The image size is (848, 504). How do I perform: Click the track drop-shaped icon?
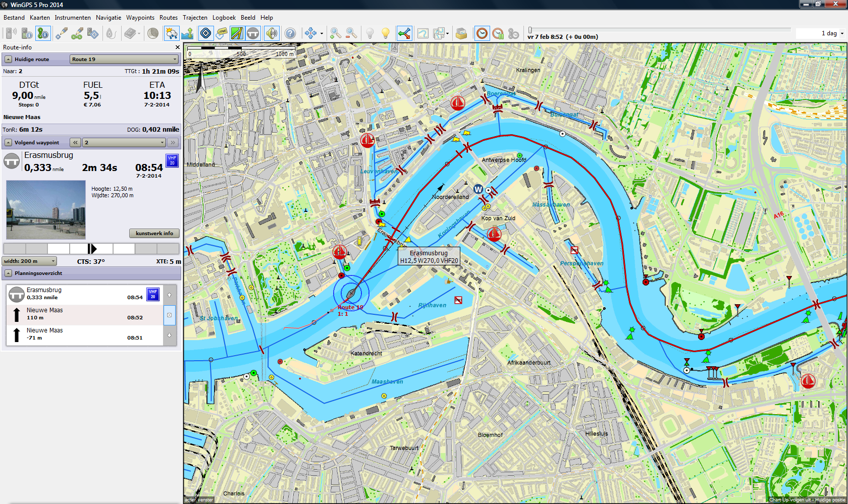click(x=111, y=33)
